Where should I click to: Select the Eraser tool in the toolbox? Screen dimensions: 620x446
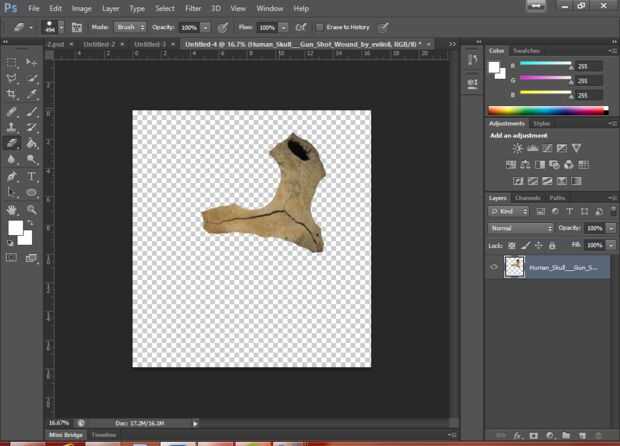(11, 143)
